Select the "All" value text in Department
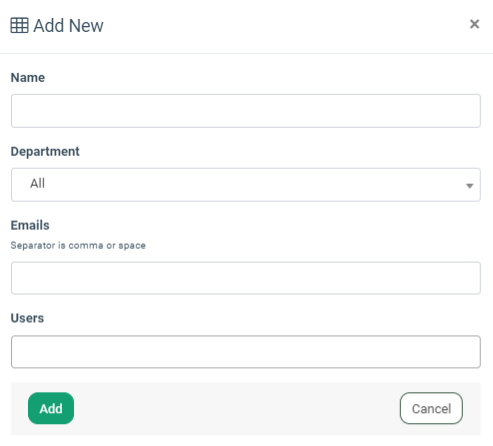 pos(37,183)
